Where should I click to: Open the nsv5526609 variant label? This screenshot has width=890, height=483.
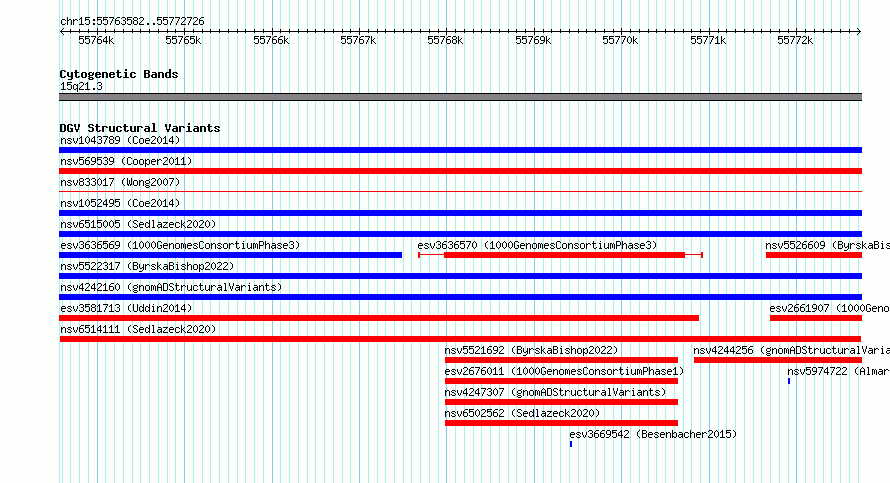pyautogui.click(x=827, y=245)
